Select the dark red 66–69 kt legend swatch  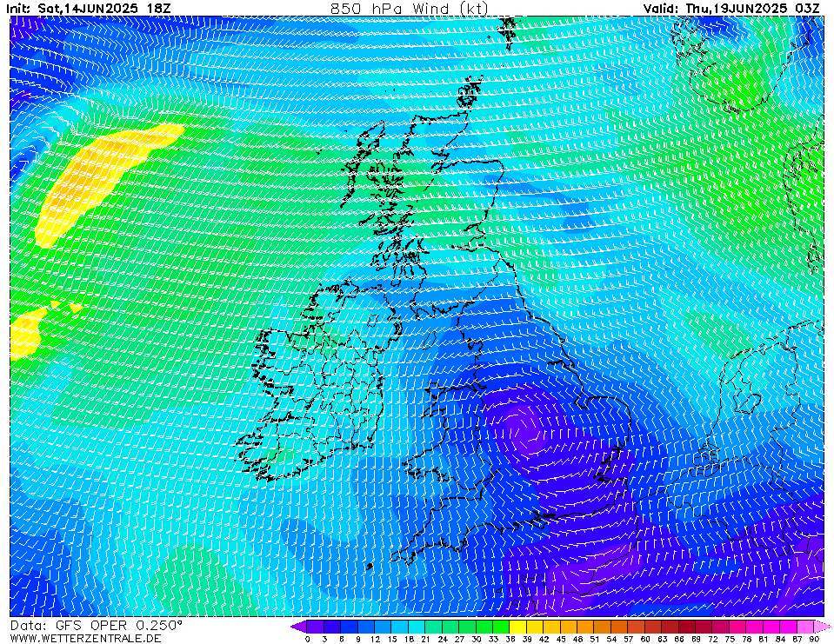(x=687, y=627)
